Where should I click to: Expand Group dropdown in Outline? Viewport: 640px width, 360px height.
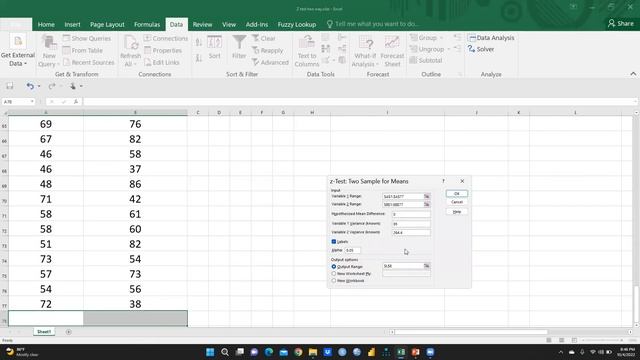(x=441, y=38)
